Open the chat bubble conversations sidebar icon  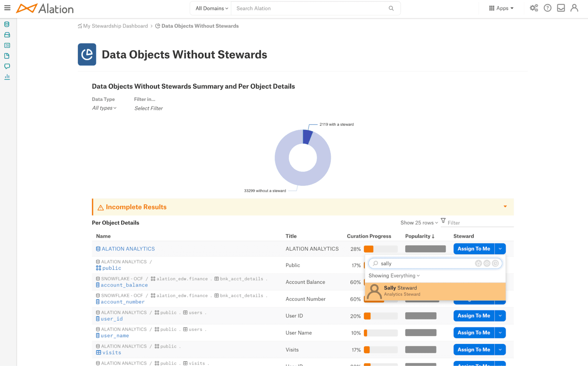click(7, 66)
